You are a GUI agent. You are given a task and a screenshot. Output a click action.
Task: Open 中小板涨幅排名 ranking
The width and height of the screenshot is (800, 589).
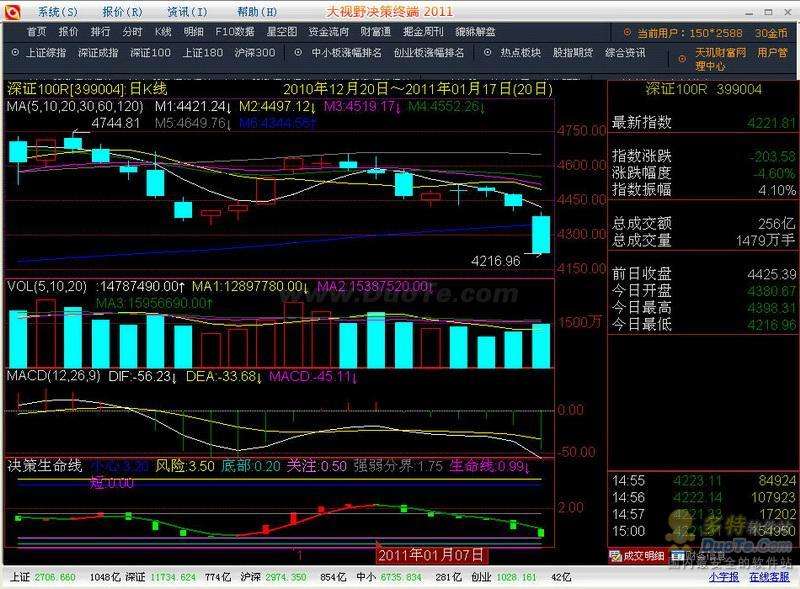[346, 53]
